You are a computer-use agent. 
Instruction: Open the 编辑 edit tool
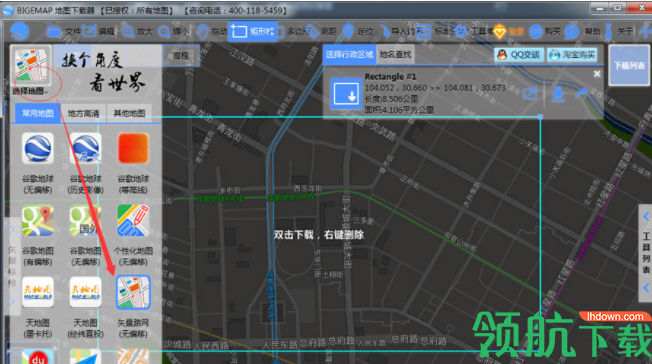tap(98, 31)
